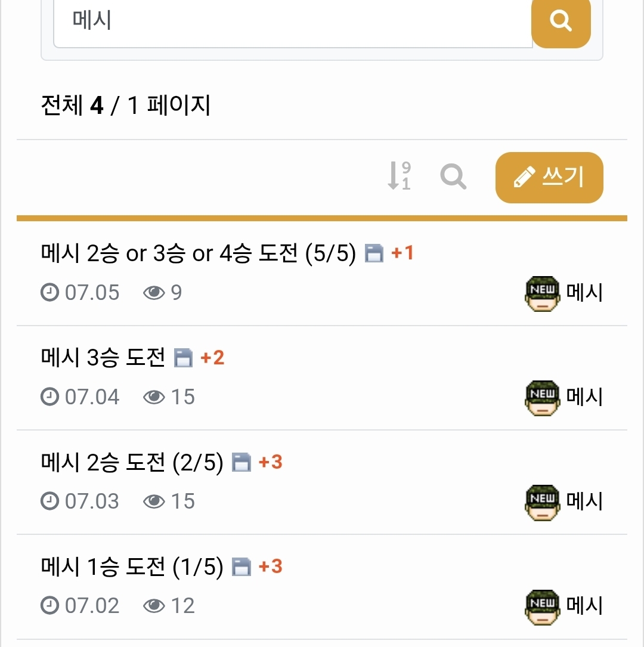This screenshot has height=647, width=644.
Task: Click author name 메시 on 07.02 post
Action: [584, 606]
